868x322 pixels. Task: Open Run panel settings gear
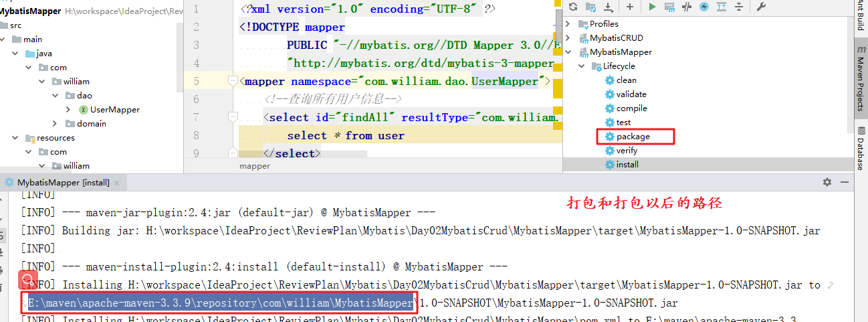[x=827, y=182]
